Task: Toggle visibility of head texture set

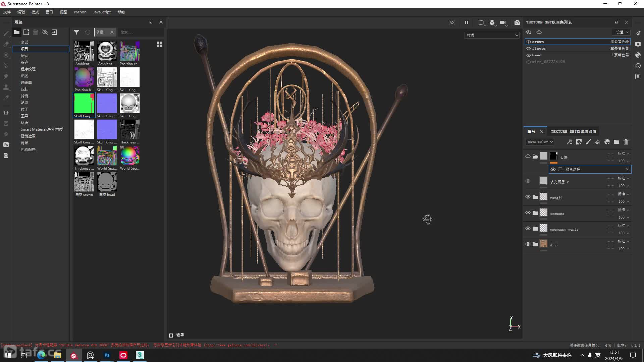Action: click(x=529, y=55)
